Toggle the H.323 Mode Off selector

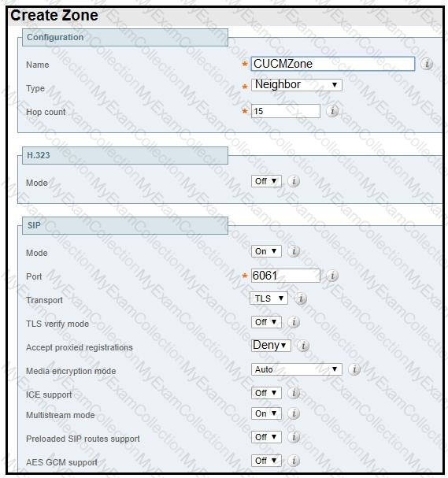[x=266, y=181]
